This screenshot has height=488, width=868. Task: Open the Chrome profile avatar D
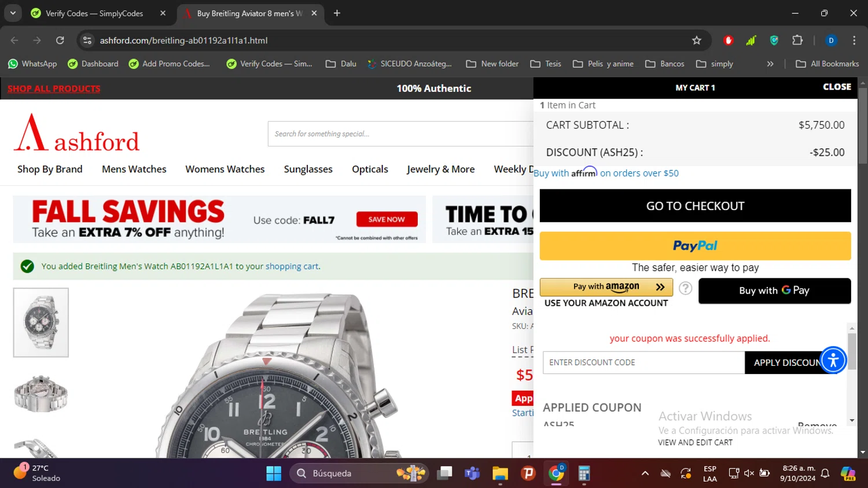click(x=831, y=41)
